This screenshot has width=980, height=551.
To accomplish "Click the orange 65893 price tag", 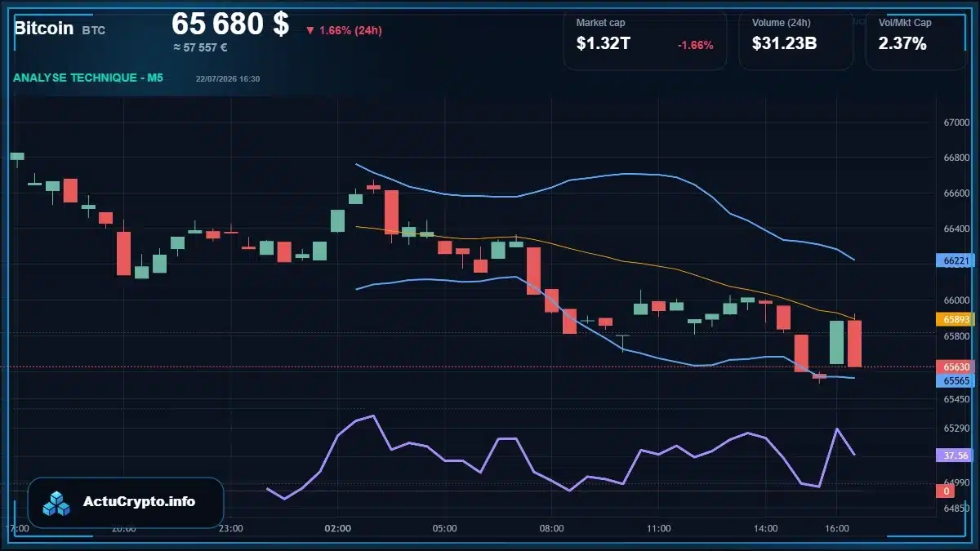I will click(x=955, y=319).
